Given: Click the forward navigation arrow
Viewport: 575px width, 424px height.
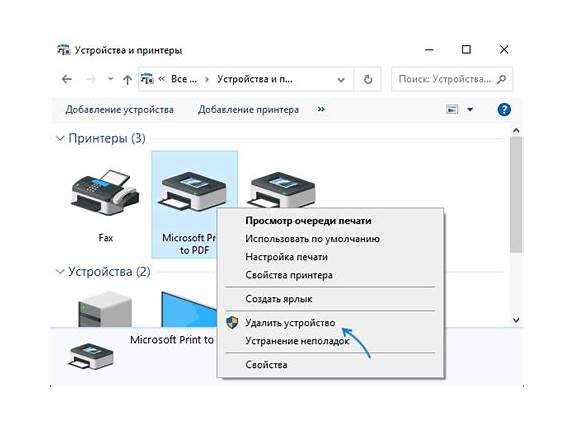Looking at the screenshot, I should click(91, 79).
